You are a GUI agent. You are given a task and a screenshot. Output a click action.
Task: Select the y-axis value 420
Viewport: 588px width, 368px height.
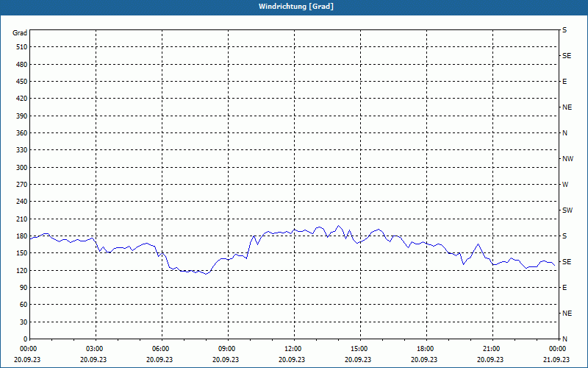pyautogui.click(x=22, y=99)
